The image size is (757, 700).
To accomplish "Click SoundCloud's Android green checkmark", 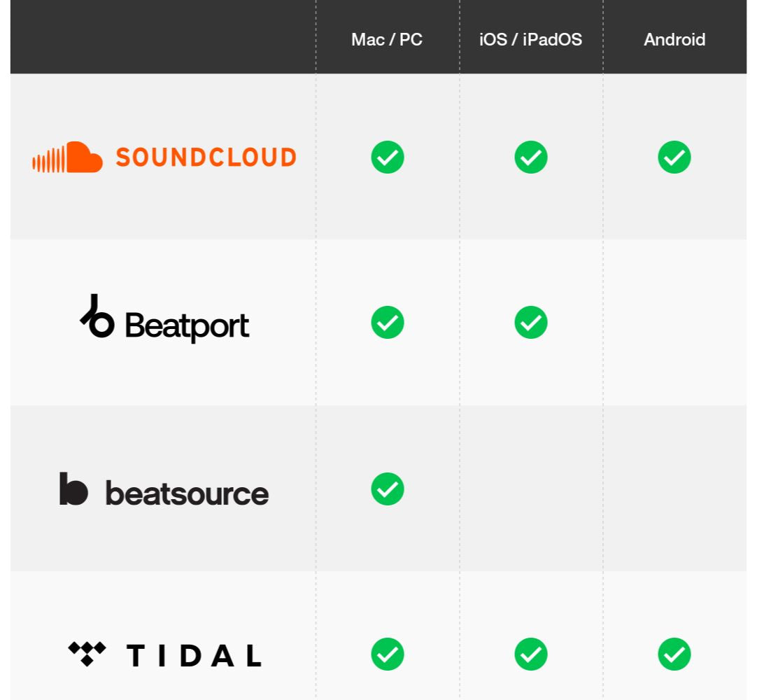I will click(x=674, y=157).
